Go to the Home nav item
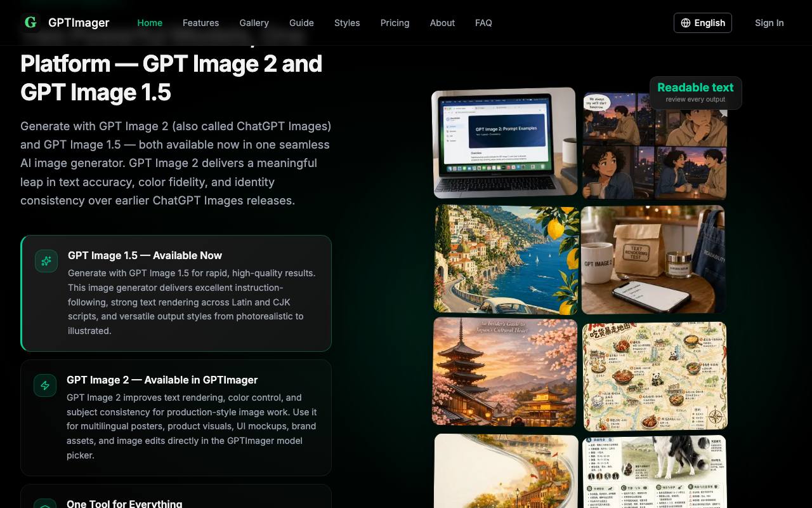812x508 pixels. pos(150,23)
